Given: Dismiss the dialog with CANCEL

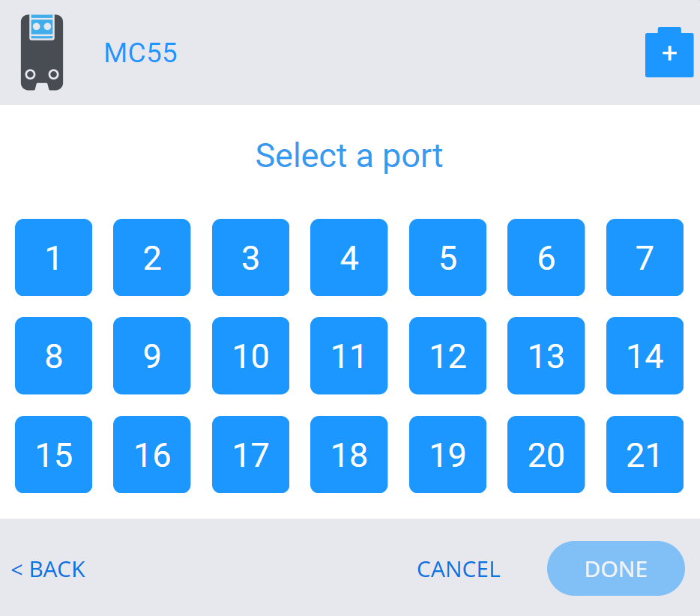Looking at the screenshot, I should pos(459,569).
